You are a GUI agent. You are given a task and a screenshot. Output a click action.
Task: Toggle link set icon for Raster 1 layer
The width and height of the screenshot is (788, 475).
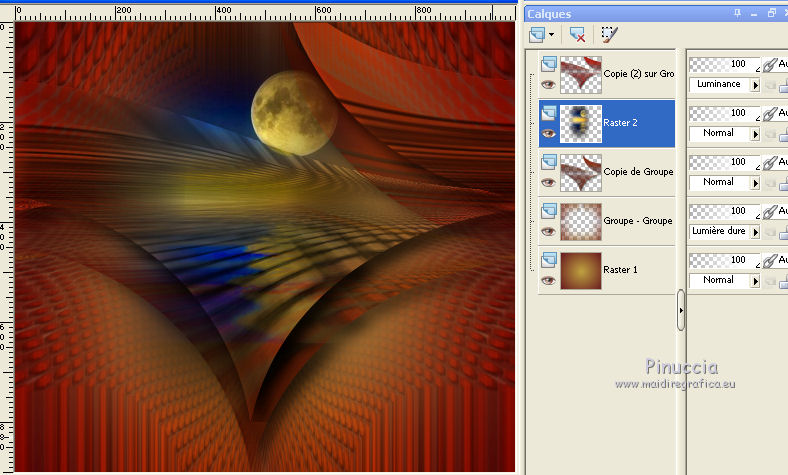pyautogui.click(x=770, y=261)
